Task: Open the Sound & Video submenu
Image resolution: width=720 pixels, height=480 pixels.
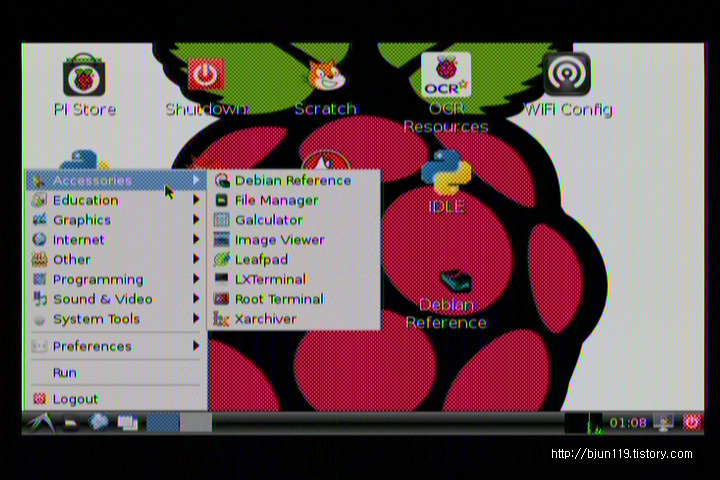Action: pos(117,299)
